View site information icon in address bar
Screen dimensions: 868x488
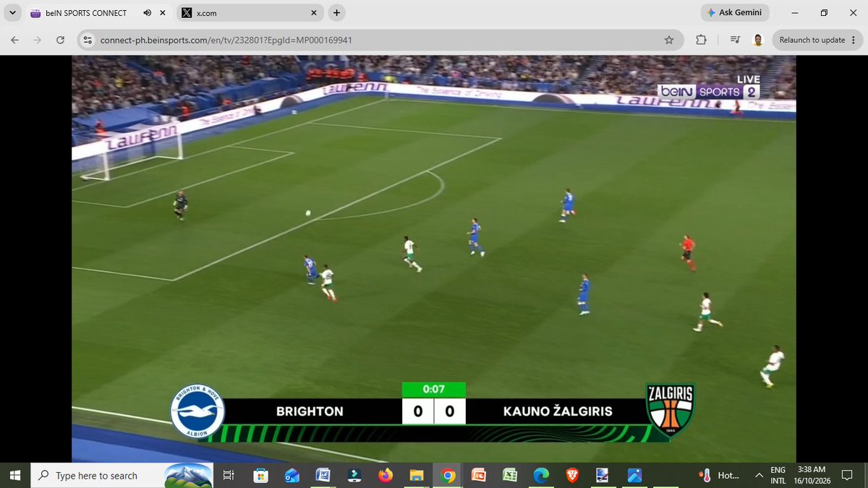88,40
